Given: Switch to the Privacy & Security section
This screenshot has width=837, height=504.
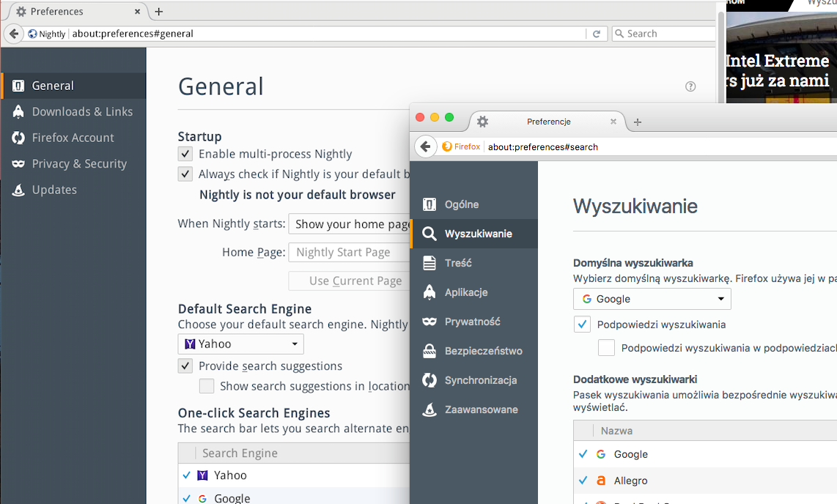Looking at the screenshot, I should click(x=79, y=163).
